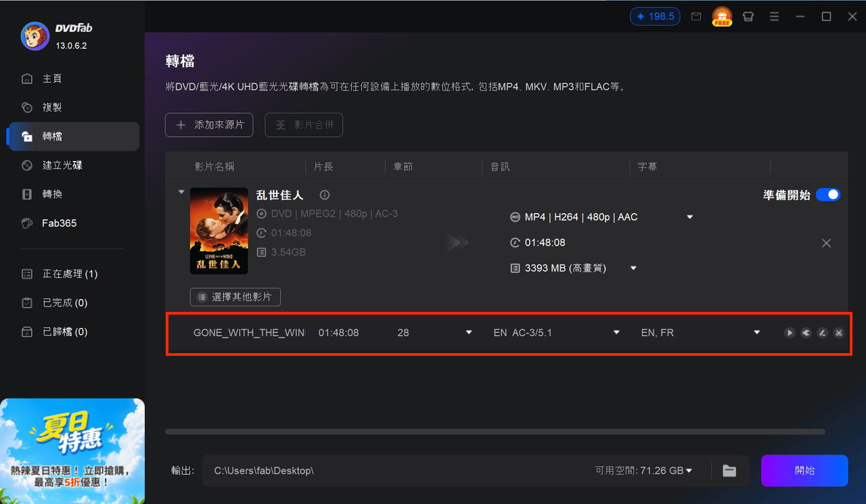Open the EN AC-3/5.1 audio dropdown
866x504 pixels.
(616, 333)
